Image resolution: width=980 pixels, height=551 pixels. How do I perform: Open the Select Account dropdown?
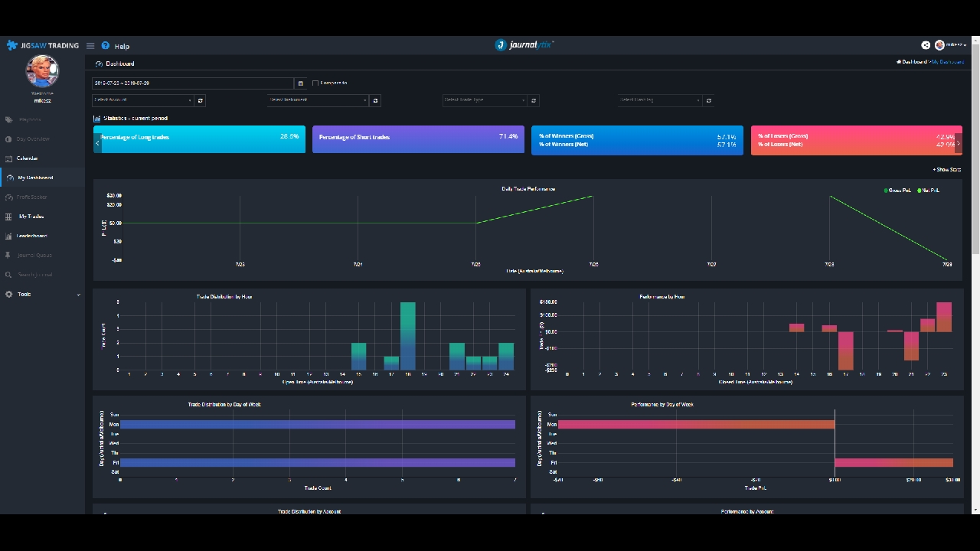coord(143,100)
